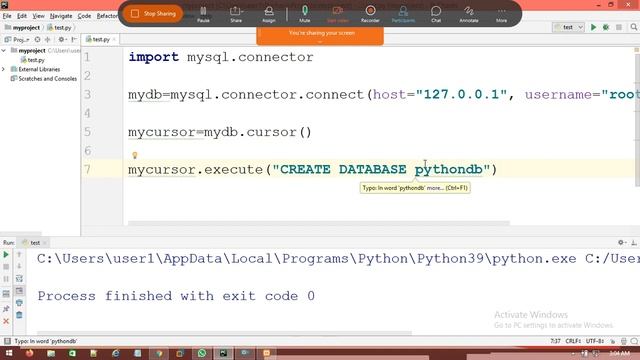Open Run panel gear settings
640x360 pixels.
622,243
